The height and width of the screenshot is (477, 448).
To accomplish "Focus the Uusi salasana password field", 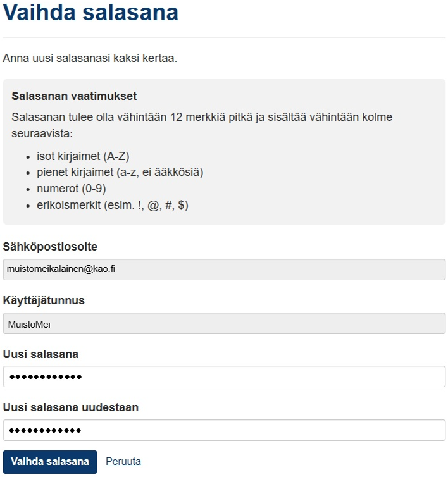I will 224,376.
